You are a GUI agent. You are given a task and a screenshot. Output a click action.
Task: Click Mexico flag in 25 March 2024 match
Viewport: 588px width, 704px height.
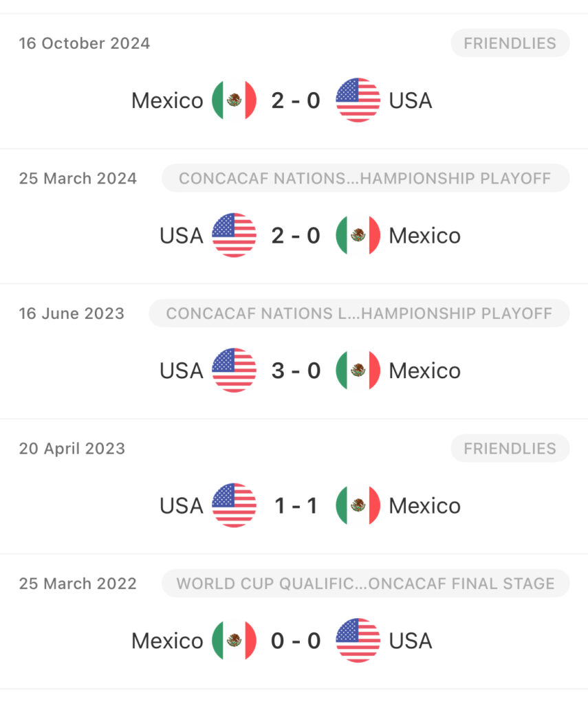[358, 235]
